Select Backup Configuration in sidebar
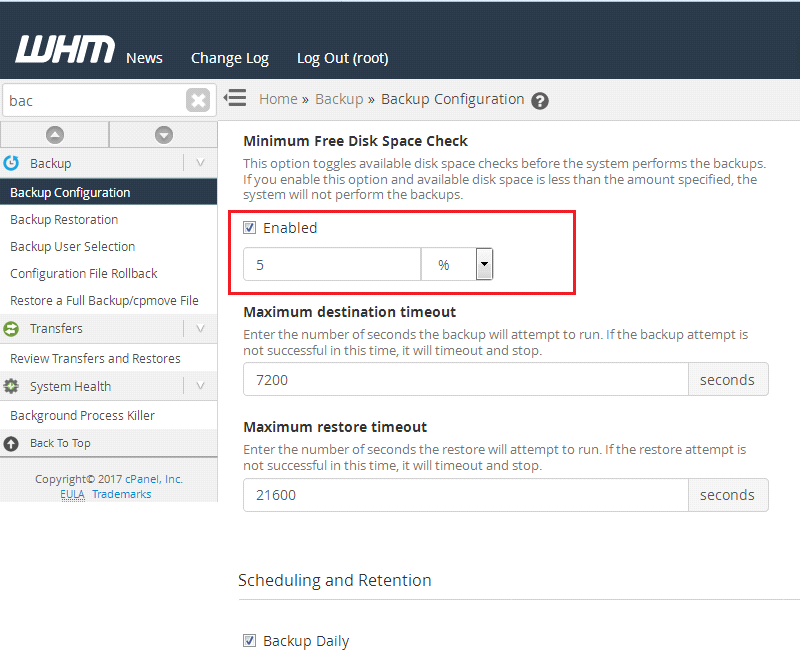800x661 pixels. [x=109, y=192]
